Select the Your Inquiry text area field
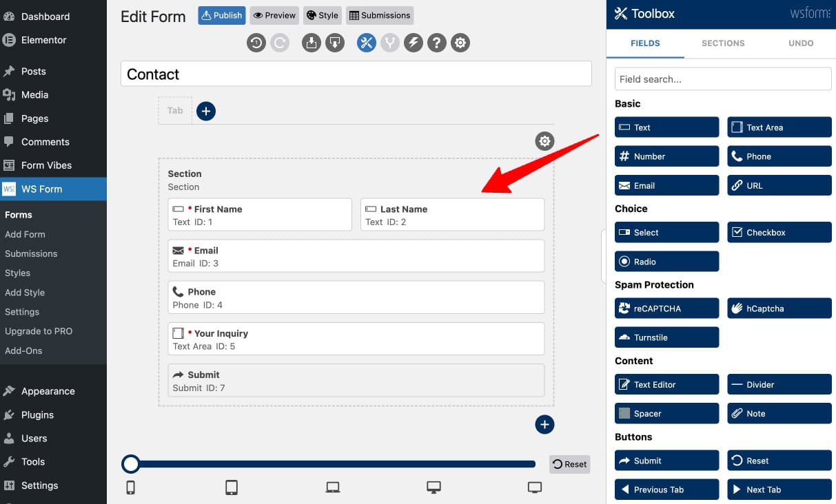Image resolution: width=836 pixels, height=504 pixels. (x=356, y=339)
